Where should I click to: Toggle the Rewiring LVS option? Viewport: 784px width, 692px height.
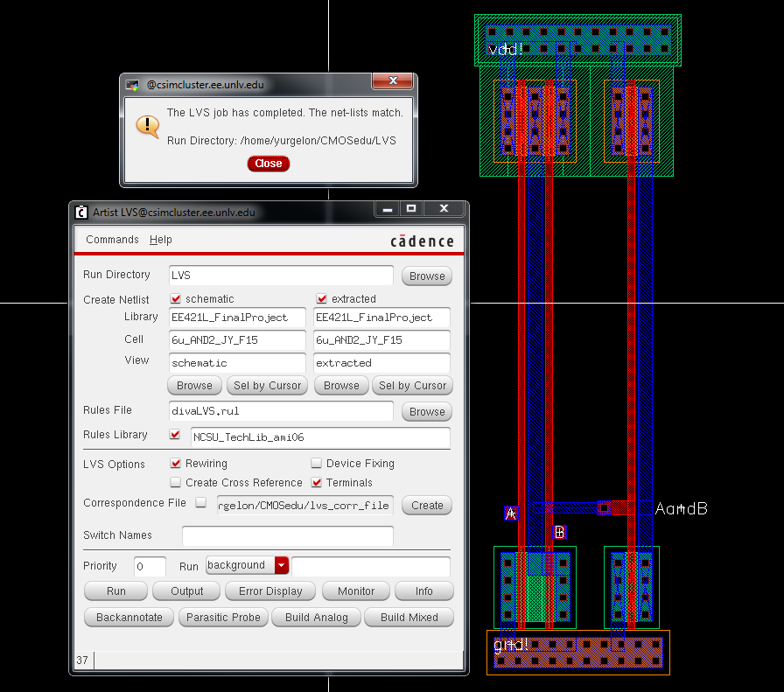tap(176, 463)
